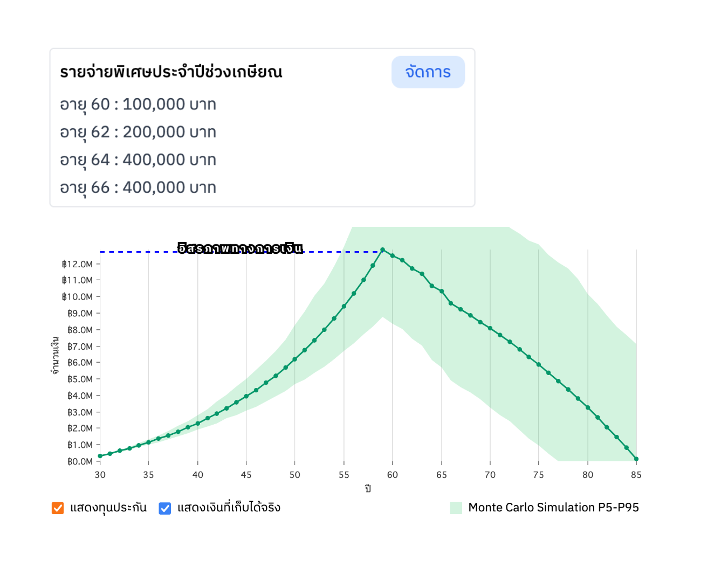This screenshot has height=582, width=728.
Task: Click the last data point at age 85
Action: click(636, 459)
